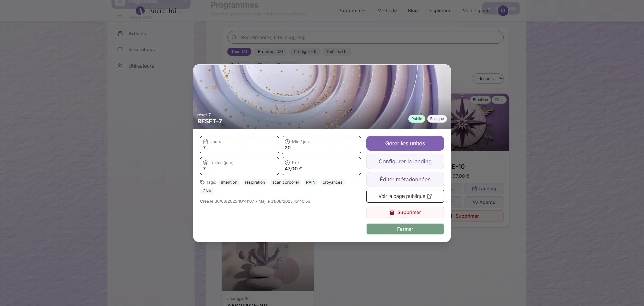This screenshot has width=644, height=306.
Task: Open Mon espace from the menu bar
Action: point(476,11)
